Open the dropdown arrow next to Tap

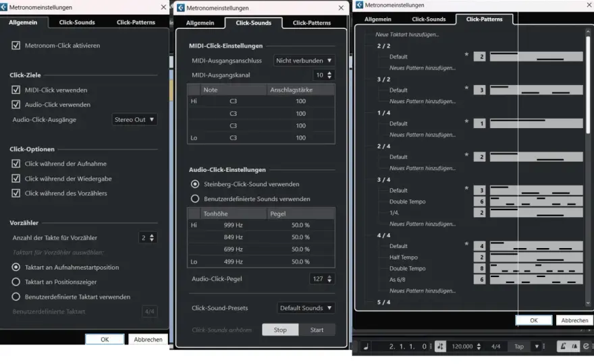537,346
